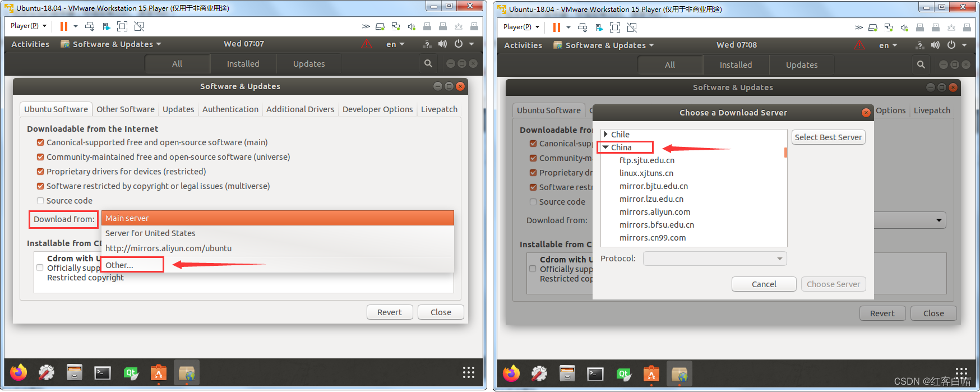980x392 pixels.
Task: Open Ubuntu Software from the left window's dock
Action: 159,373
